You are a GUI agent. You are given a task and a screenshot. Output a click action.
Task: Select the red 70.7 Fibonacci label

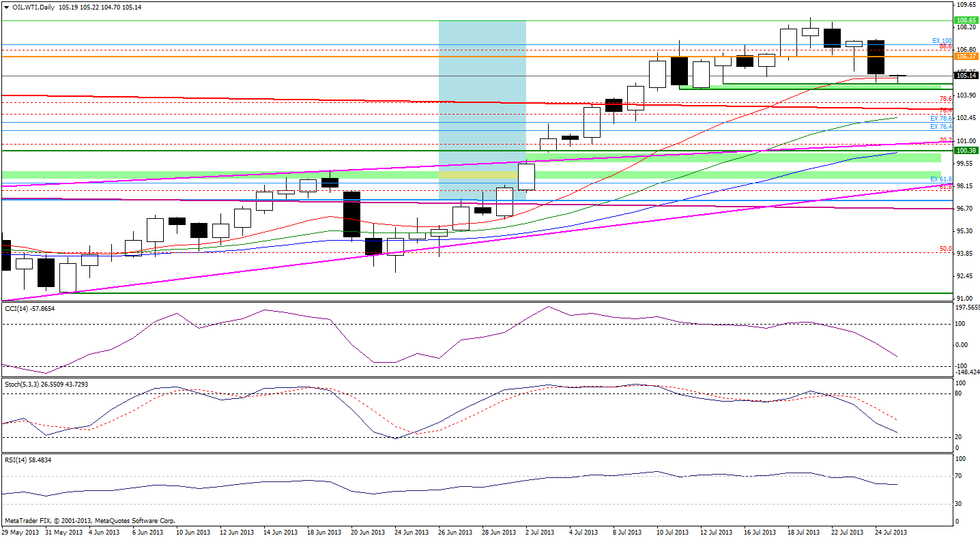pyautogui.click(x=946, y=140)
